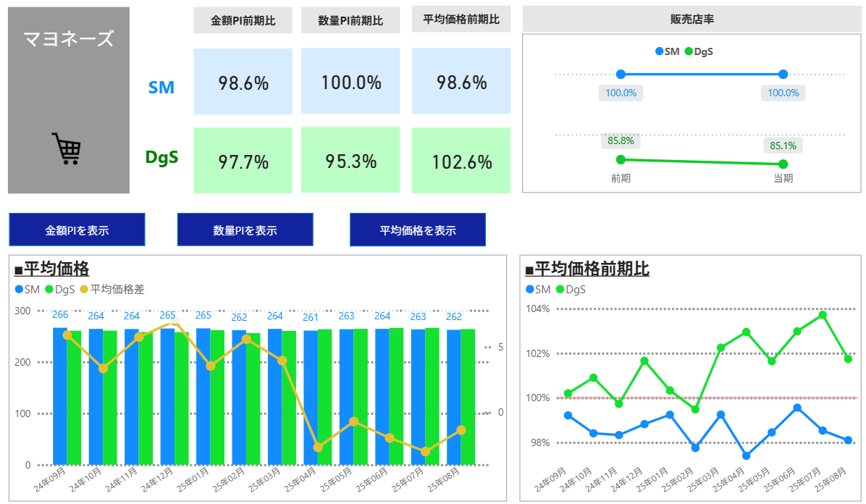Show average price via 平均価格を表示 button
This screenshot has height=504, width=866.
click(x=418, y=230)
